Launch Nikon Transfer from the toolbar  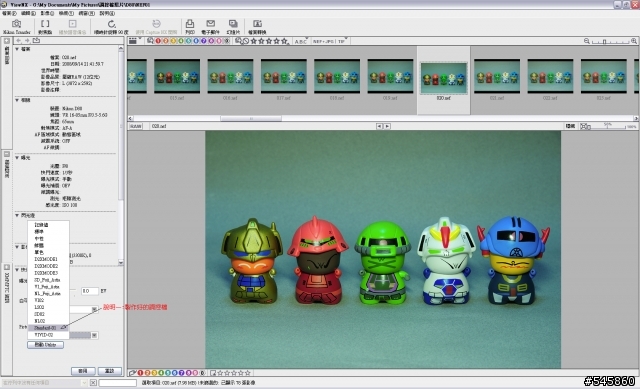coord(17,27)
